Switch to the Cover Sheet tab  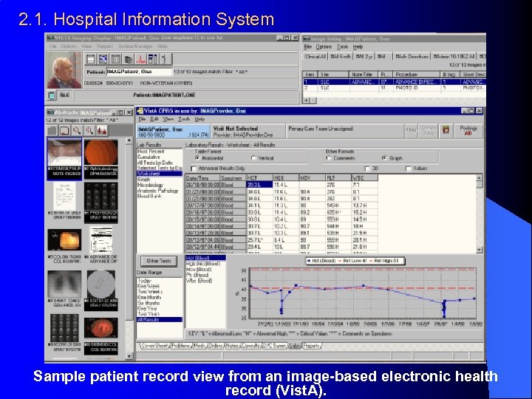(155, 346)
